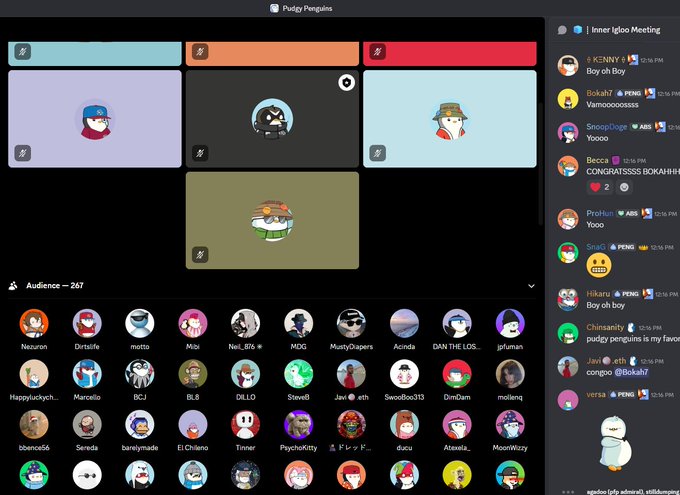Open Marcello's audience avatar
Screen dimensions: 680x495
coord(87,374)
